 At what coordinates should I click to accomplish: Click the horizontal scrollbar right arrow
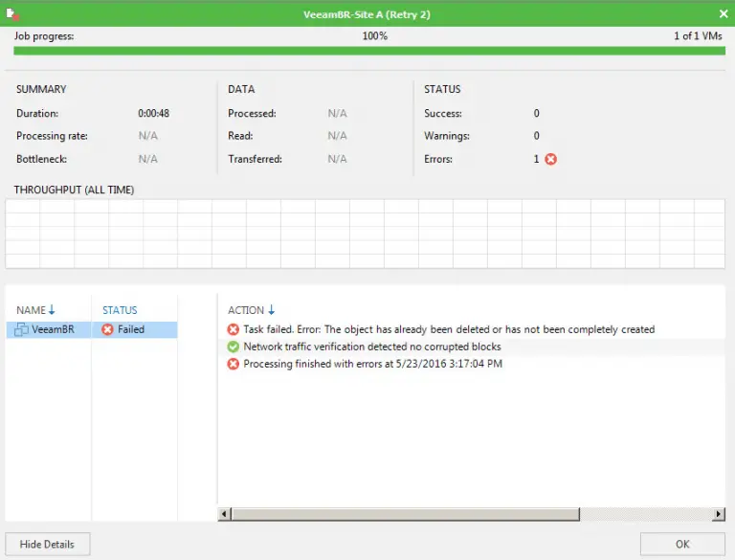pyautogui.click(x=719, y=515)
